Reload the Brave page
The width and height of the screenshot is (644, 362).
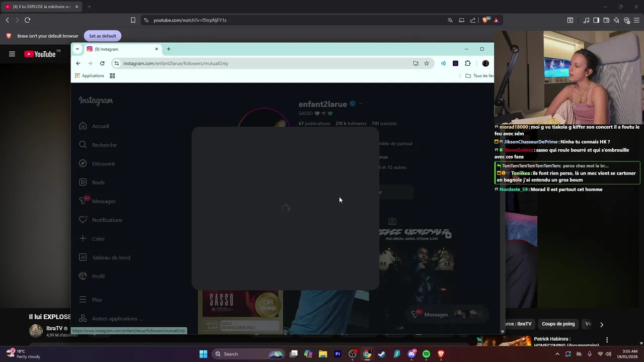[x=27, y=20]
